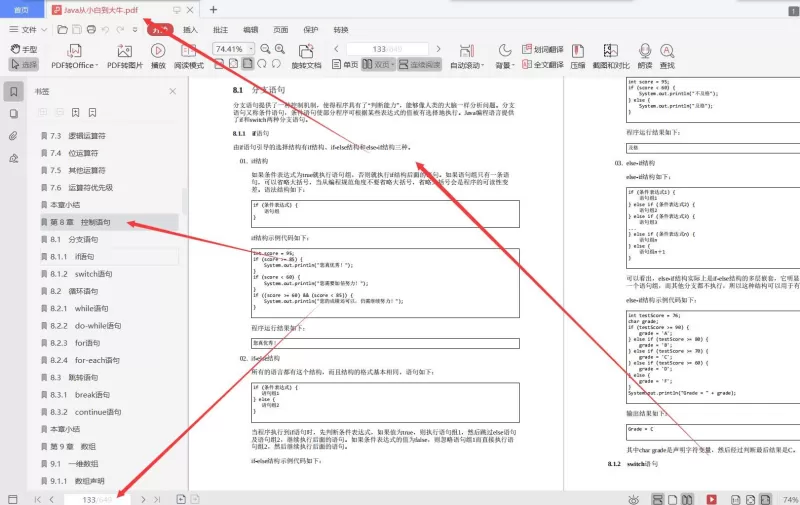Open the 74.41% zoom dropdown
The width and height of the screenshot is (800, 505).
[251, 49]
